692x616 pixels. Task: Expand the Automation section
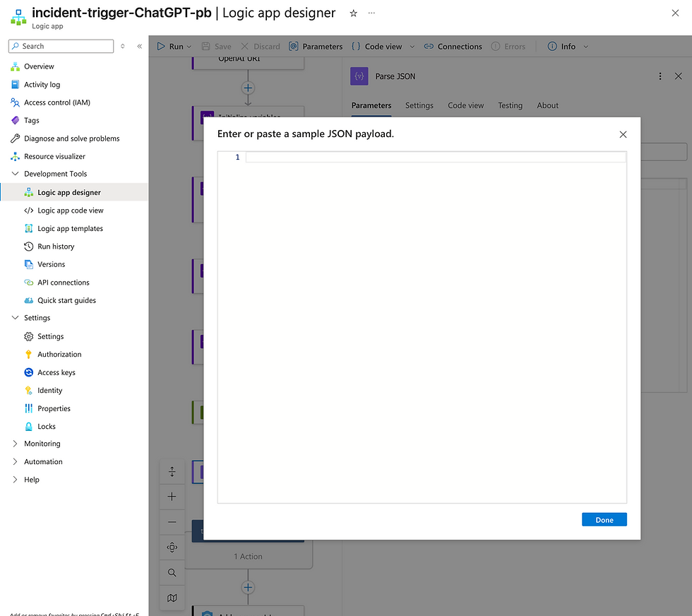point(15,461)
